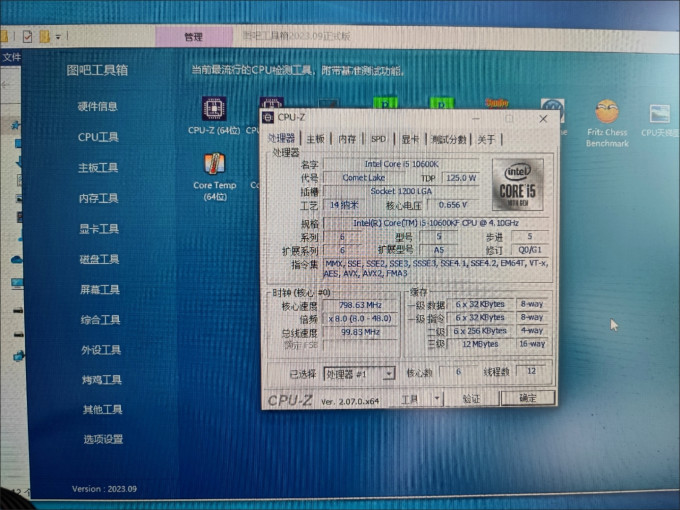
Task: Open 磁盘工具 category
Action: (x=99, y=259)
